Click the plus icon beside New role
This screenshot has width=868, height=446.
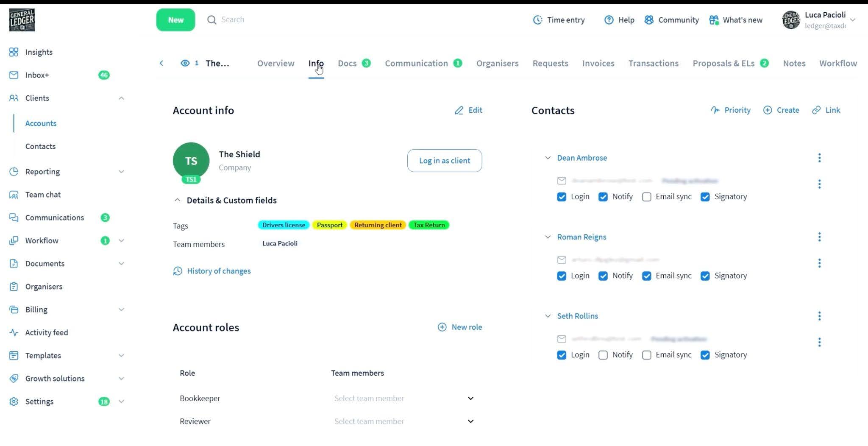[442, 327]
